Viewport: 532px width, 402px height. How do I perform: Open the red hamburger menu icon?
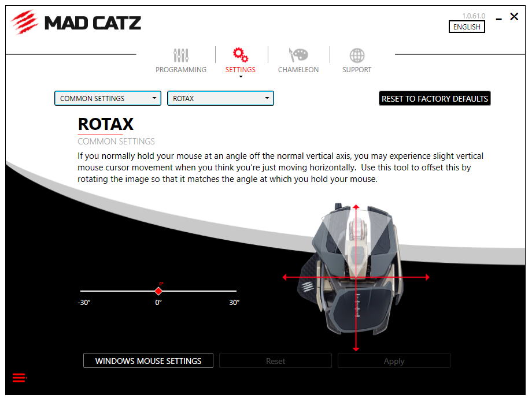19,378
